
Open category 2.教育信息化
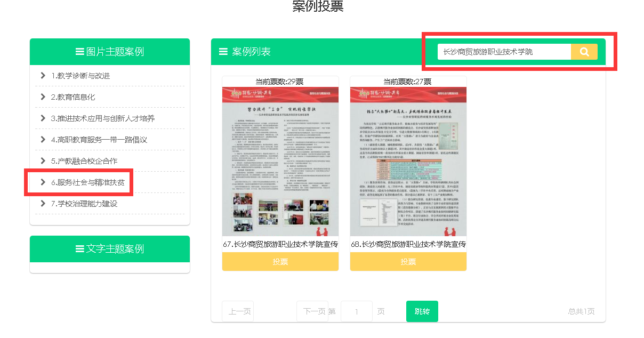point(73,97)
